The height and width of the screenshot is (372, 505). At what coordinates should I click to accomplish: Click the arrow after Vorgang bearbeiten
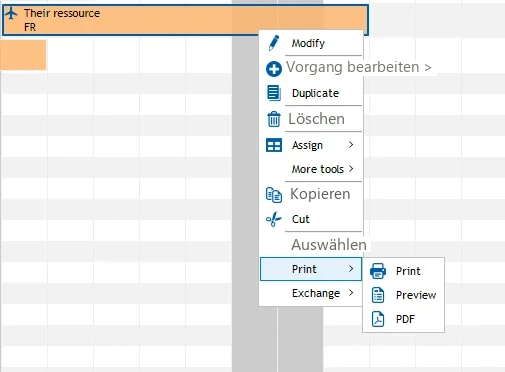428,68
